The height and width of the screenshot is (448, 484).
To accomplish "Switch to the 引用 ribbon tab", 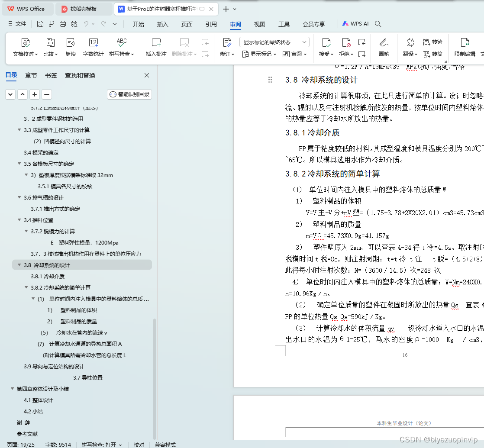I will tap(211, 24).
